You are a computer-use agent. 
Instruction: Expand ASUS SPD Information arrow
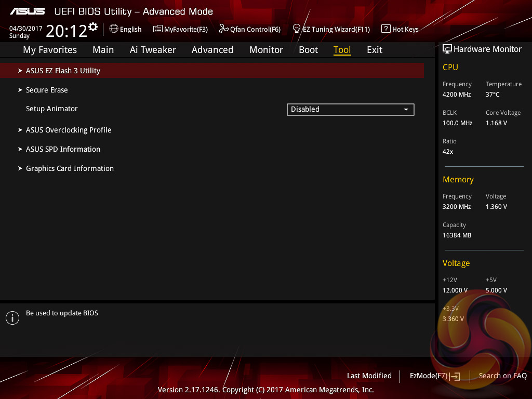click(20, 149)
